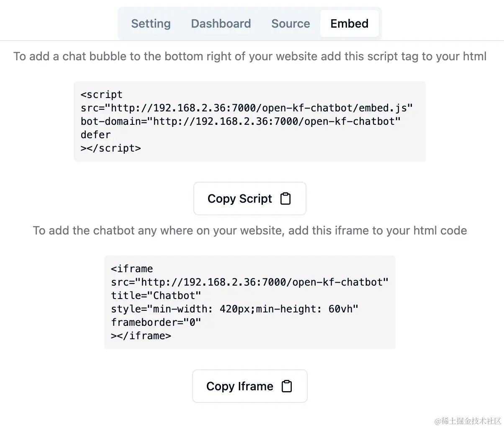Viewport: 504px width, 428px height.
Task: Click the opening iframe tag line
Action: (x=132, y=269)
